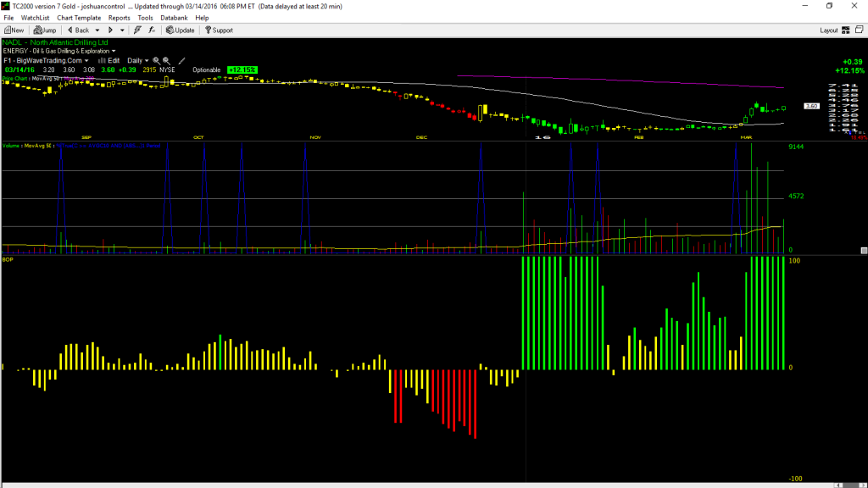Click the volume pane MovAvg 50 label
The width and height of the screenshot is (868, 488).
pos(39,146)
